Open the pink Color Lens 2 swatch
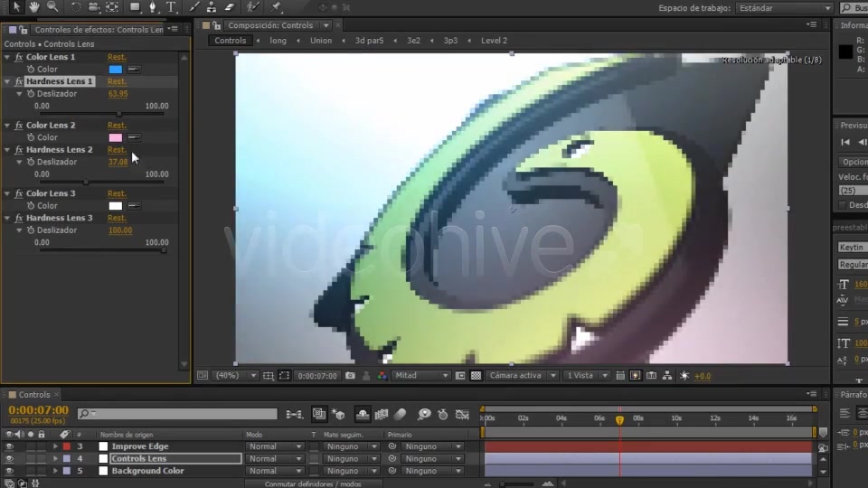Screen dimensions: 868x488 [115, 137]
